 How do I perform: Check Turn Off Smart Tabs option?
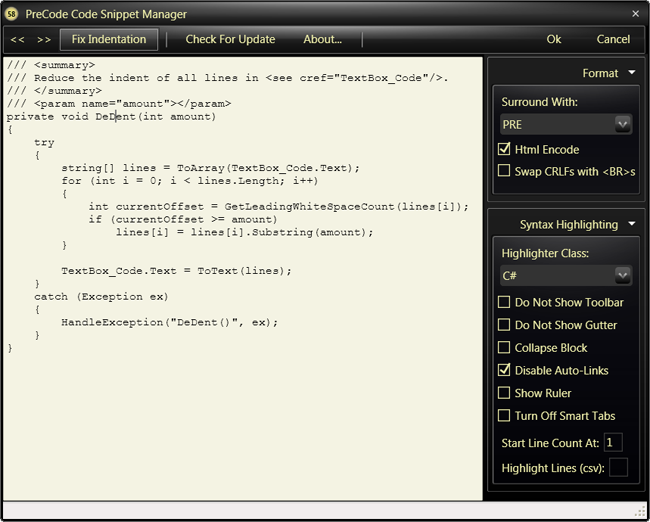(504, 415)
